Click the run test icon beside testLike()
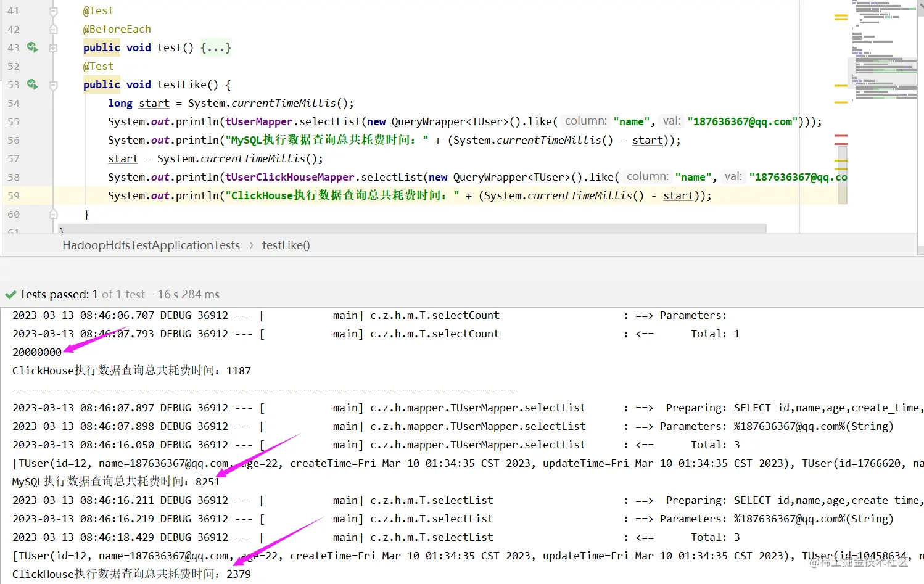Screen dimensions: 924x584 coord(32,84)
